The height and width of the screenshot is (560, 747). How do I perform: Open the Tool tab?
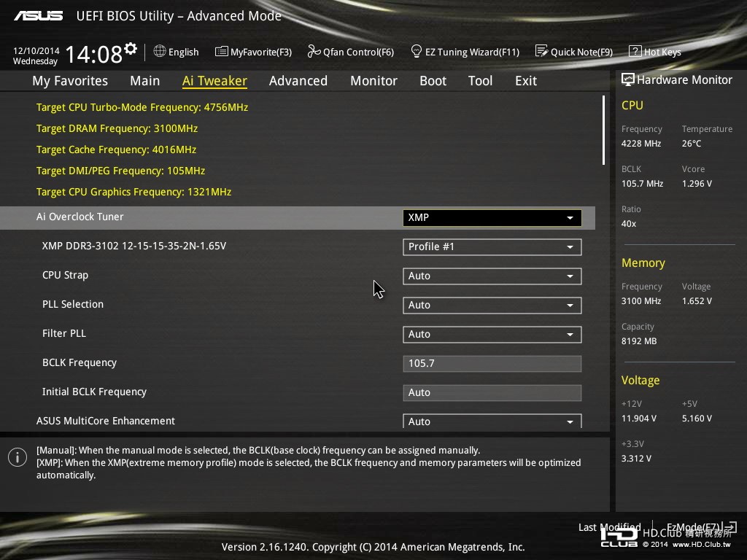pos(480,81)
